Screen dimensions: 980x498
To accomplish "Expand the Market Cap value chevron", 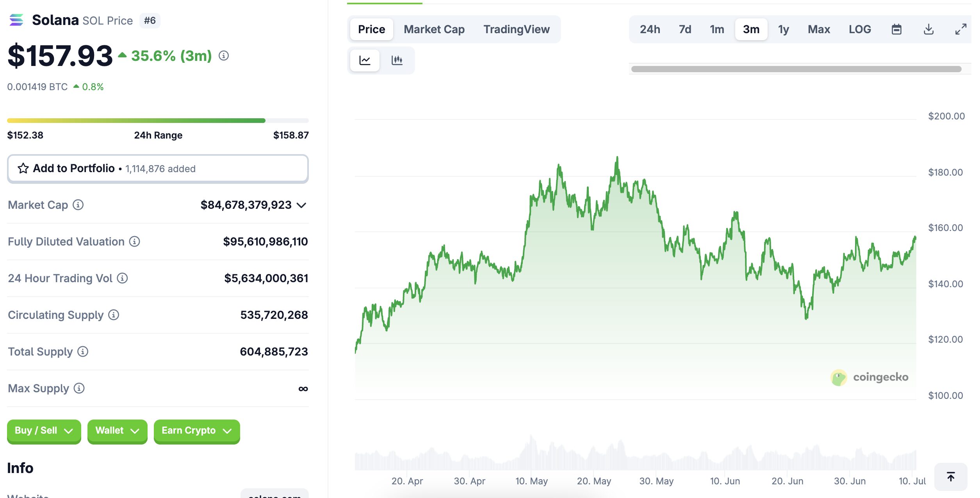I will point(301,205).
